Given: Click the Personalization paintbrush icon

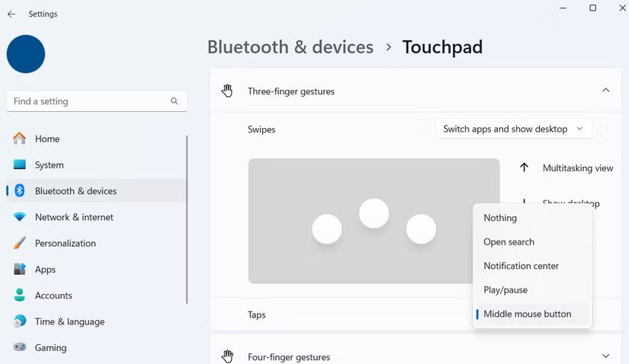Looking at the screenshot, I should point(20,243).
